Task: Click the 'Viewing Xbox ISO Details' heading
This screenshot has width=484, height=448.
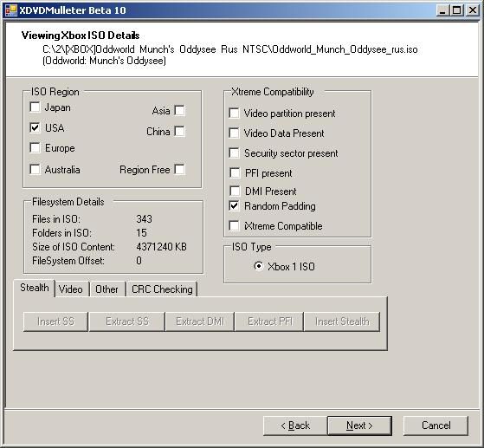Action: [81, 36]
